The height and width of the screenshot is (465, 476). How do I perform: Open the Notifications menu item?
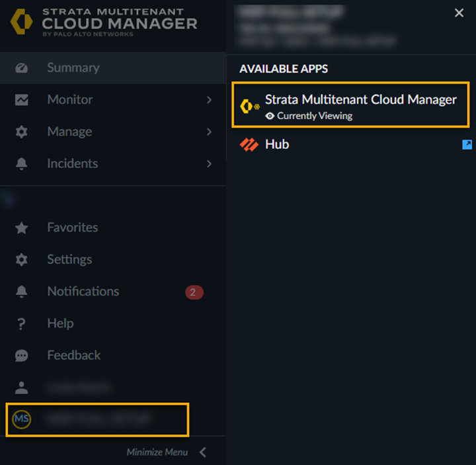tap(83, 292)
